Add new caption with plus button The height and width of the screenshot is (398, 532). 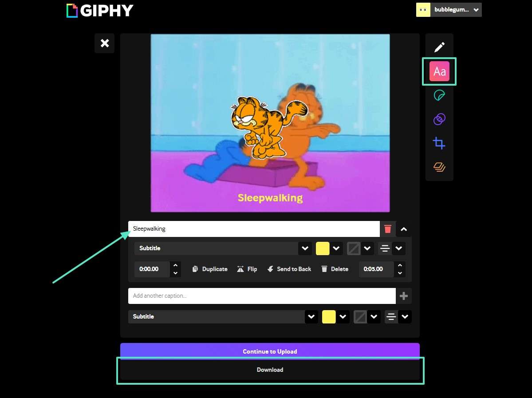coord(404,296)
